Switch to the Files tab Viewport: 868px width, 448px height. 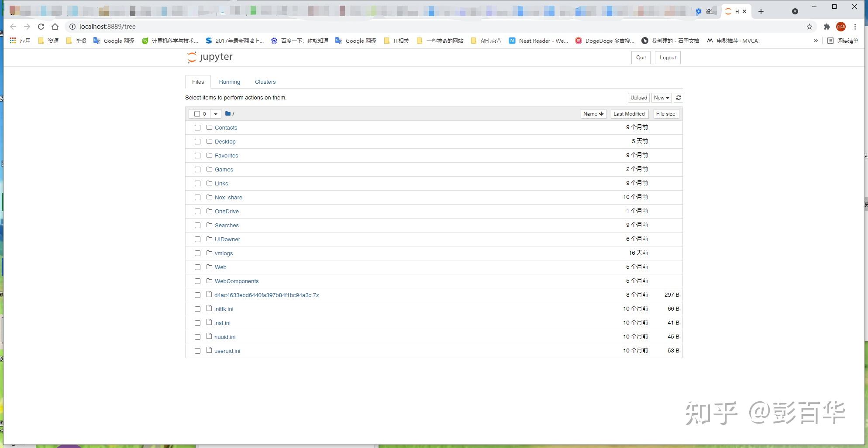(x=198, y=82)
